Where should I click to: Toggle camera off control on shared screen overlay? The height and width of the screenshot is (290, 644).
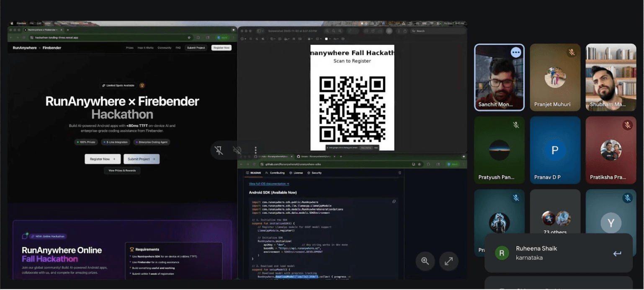219,150
